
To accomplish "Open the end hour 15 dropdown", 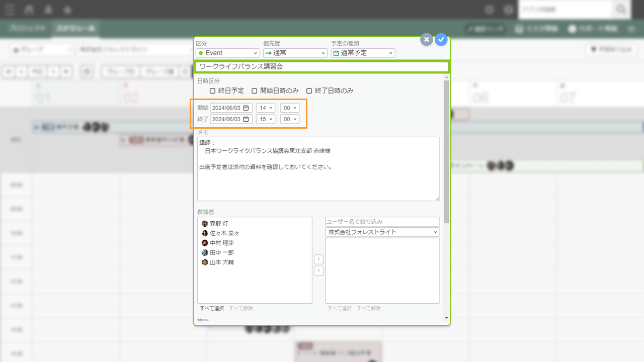I will tap(266, 119).
